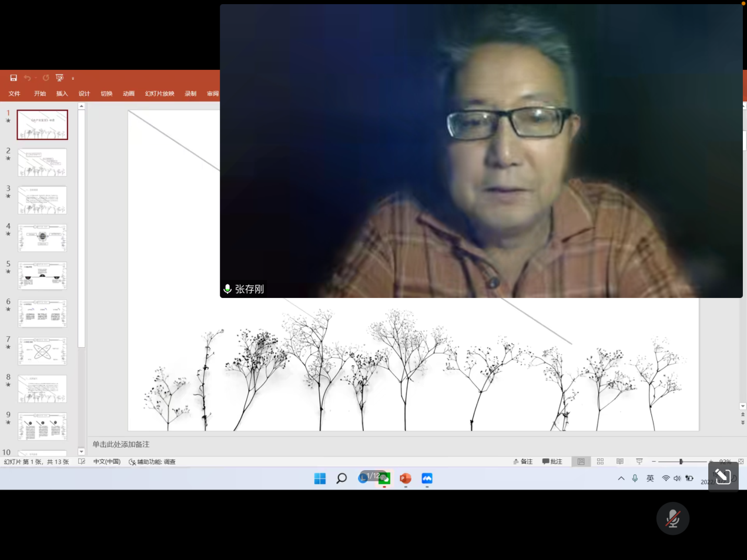Screen dimensions: 747x560
Task: Select slide 4 thumbnail in panel
Action: (42, 238)
